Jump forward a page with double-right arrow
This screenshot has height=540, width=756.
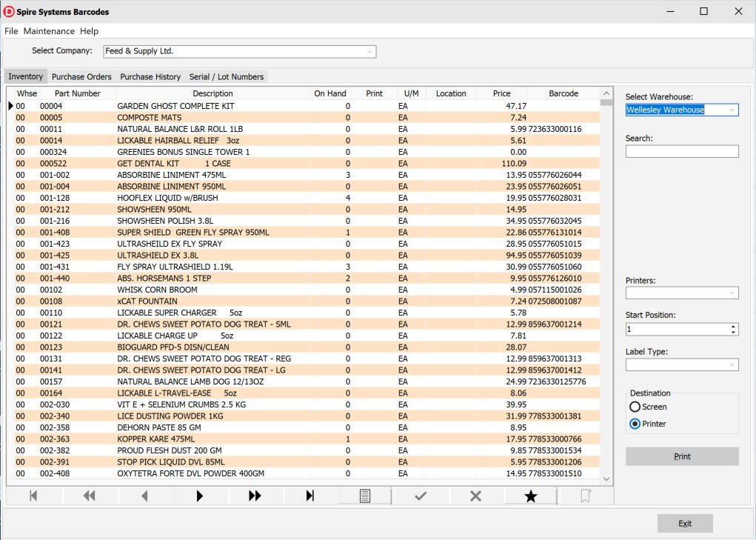click(x=255, y=496)
